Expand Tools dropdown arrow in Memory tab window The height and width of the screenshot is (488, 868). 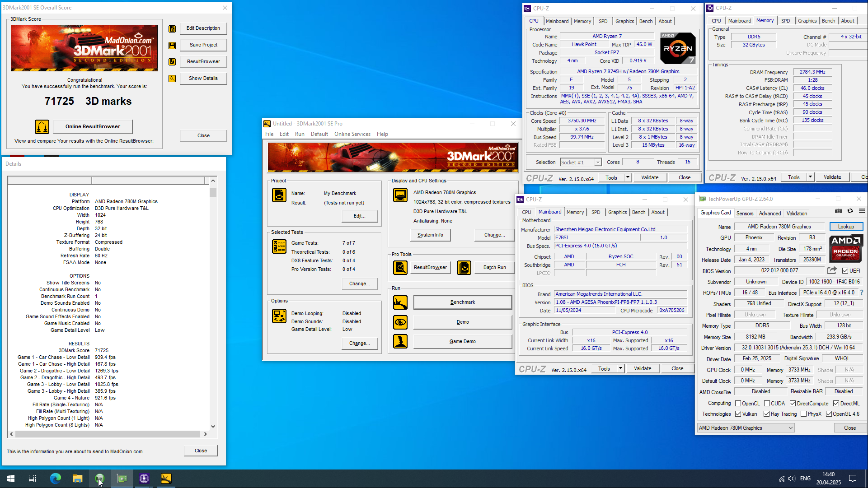[x=810, y=177]
